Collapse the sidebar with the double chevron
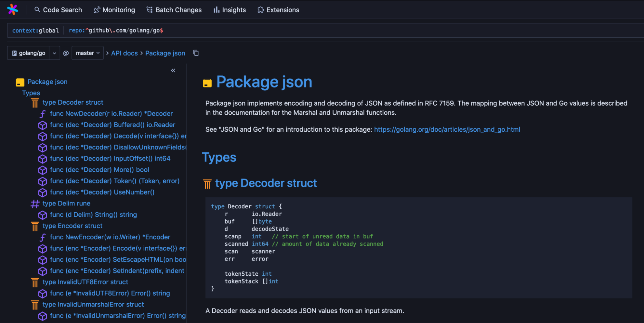 173,70
